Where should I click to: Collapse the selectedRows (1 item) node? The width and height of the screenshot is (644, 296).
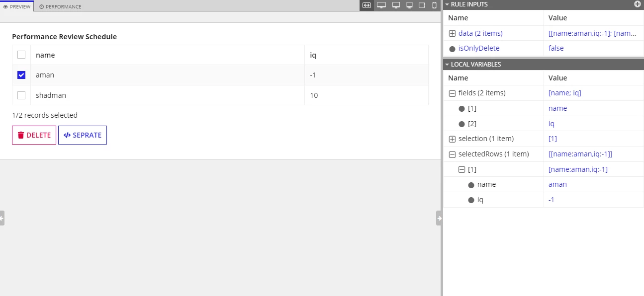pos(452,154)
